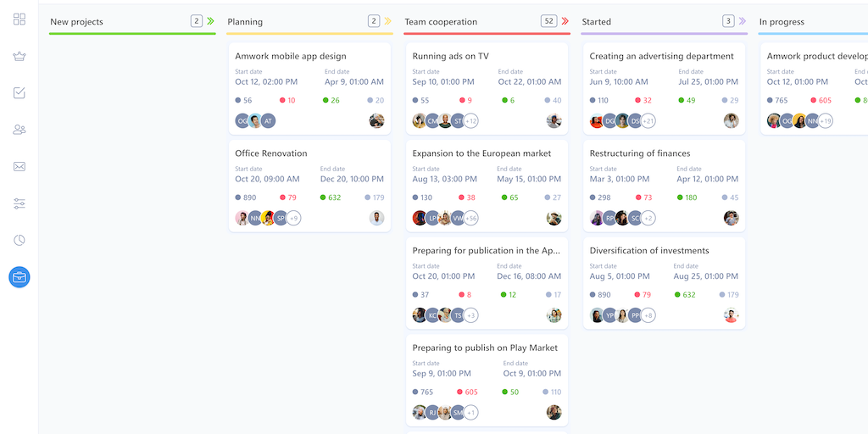Click the crown icon in sidebar

(x=19, y=57)
